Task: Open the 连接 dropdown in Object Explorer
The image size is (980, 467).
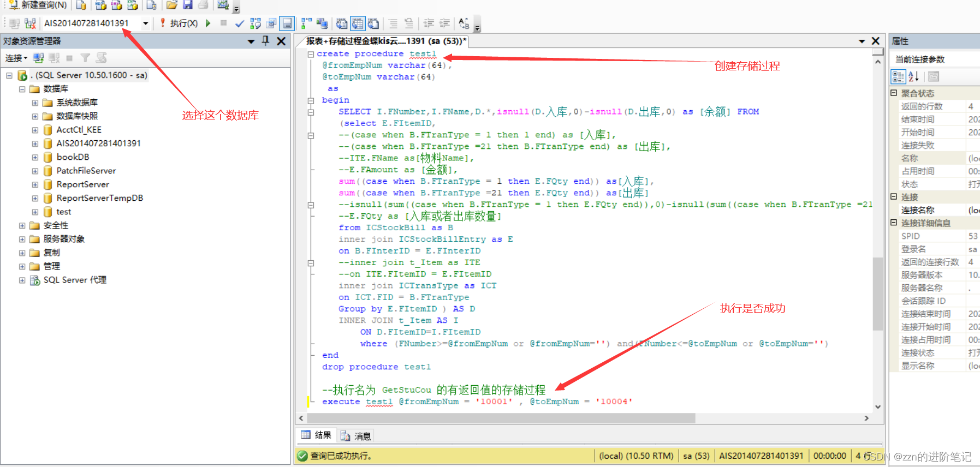Action: (16, 58)
